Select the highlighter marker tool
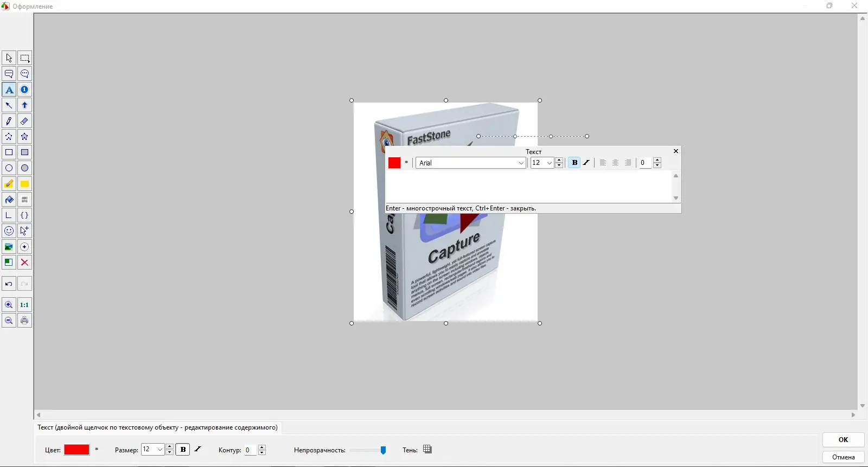Image resolution: width=868 pixels, height=467 pixels. (9, 184)
